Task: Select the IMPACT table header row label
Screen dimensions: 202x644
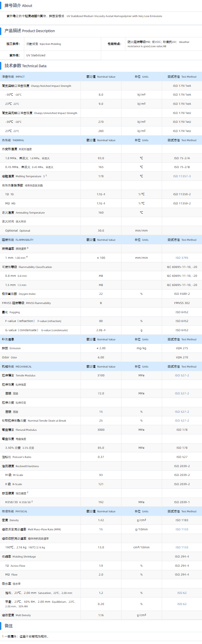Action: (13, 77)
